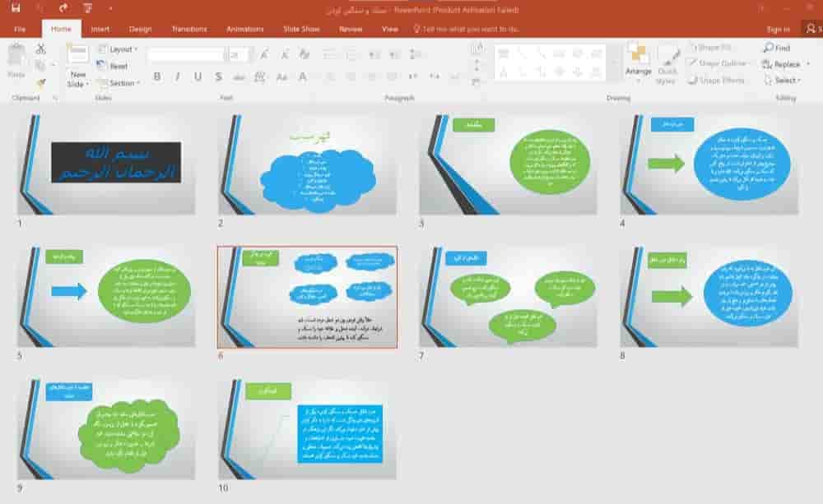Click the Reset button in Slides group
Image resolution: width=823 pixels, height=504 pixels.
coord(113,66)
